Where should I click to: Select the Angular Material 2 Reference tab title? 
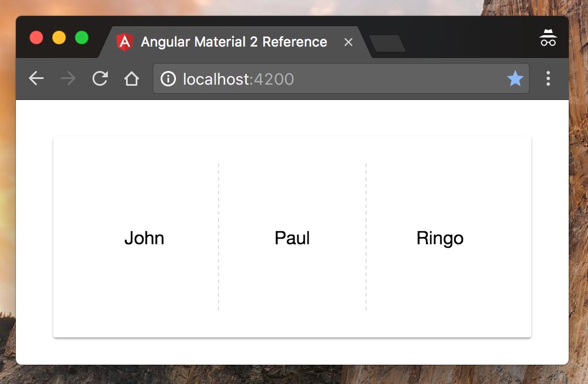[x=234, y=42]
